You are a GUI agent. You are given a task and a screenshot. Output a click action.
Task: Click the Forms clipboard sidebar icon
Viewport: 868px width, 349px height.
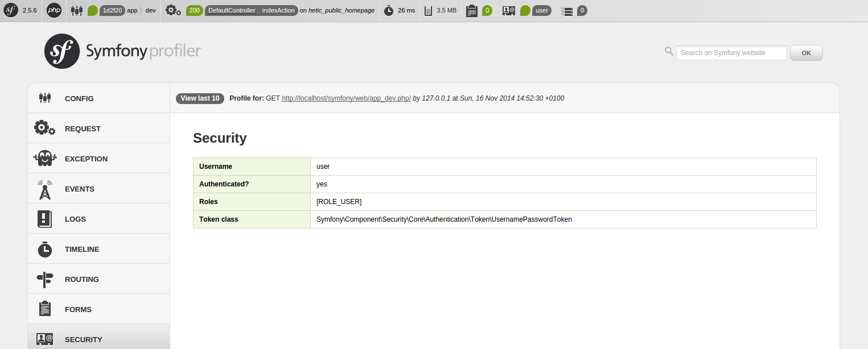click(x=45, y=309)
